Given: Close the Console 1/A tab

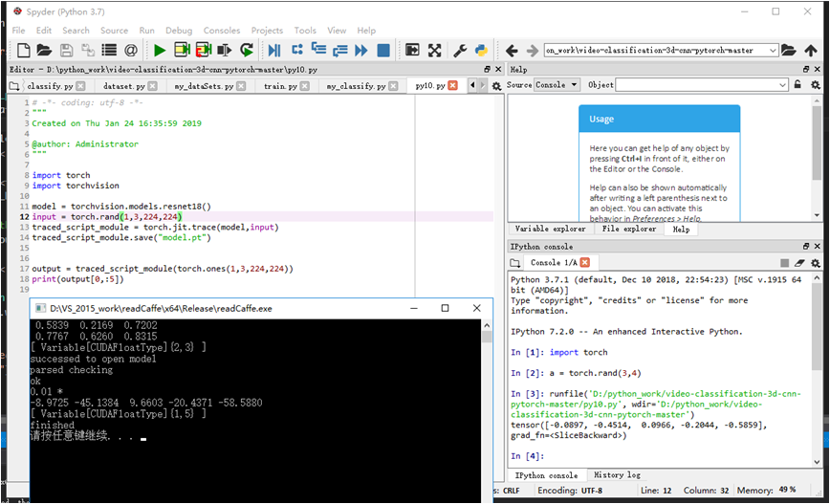Looking at the screenshot, I should (585, 262).
